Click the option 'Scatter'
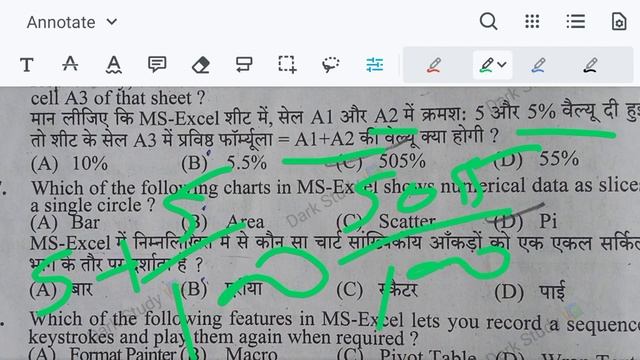The image size is (640, 360). coord(407,221)
